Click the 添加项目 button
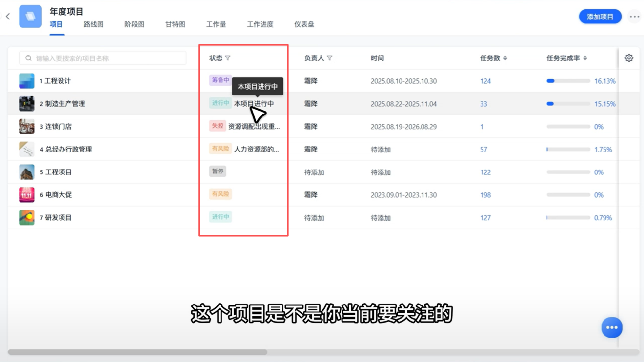 [600, 17]
